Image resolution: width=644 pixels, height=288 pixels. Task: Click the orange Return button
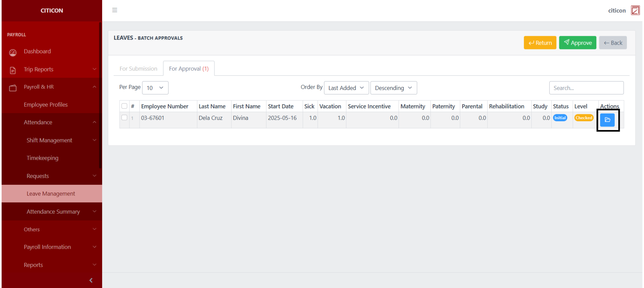[x=540, y=43]
